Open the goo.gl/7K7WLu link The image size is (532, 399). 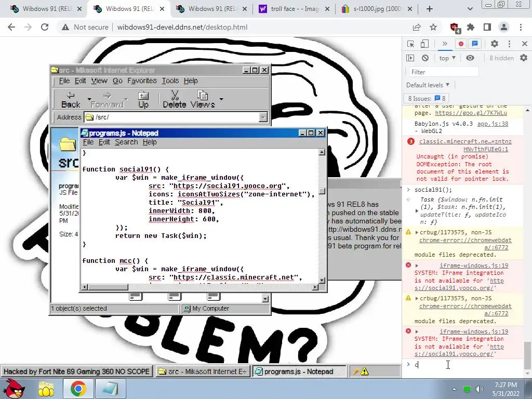pyautogui.click(x=471, y=113)
